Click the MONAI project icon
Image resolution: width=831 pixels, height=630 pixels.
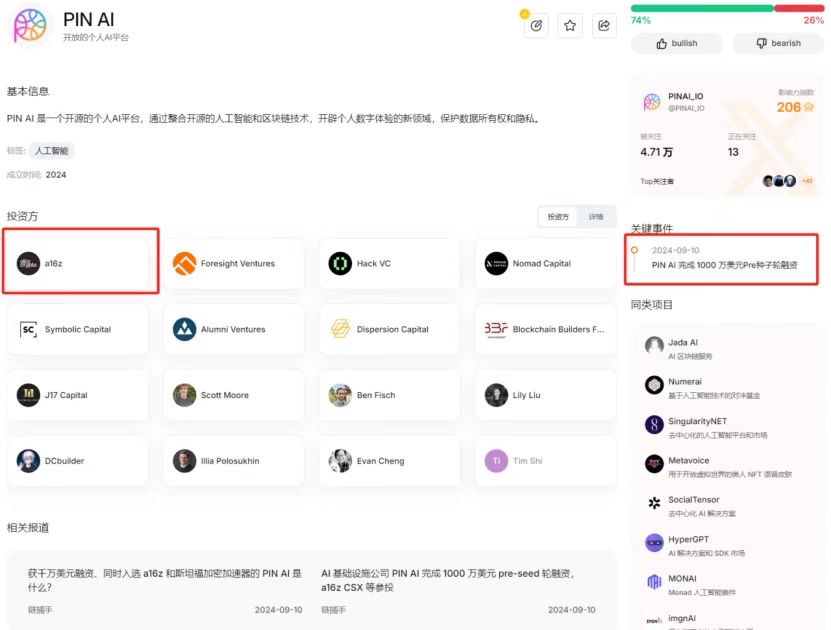[654, 582]
